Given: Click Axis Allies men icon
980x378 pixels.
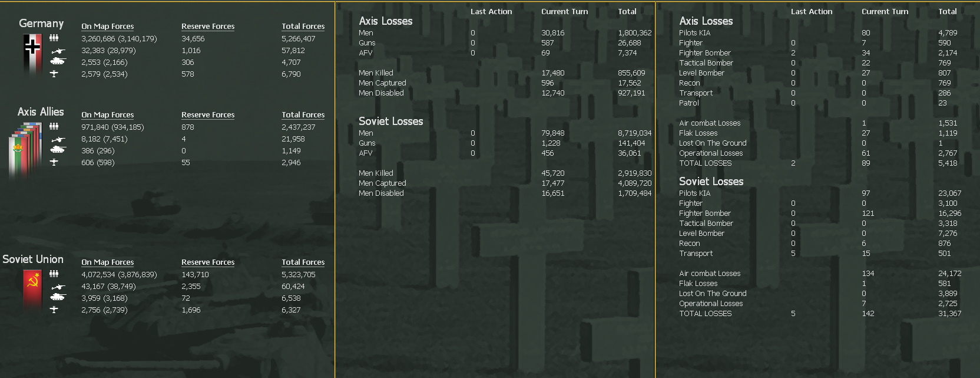Looking at the screenshot, I should point(54,127).
